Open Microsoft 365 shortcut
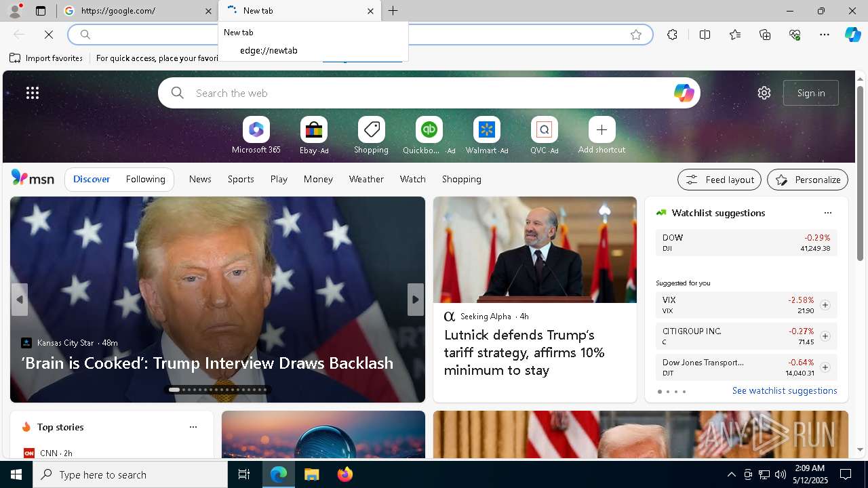Viewport: 868px width, 488px height. coord(256,135)
